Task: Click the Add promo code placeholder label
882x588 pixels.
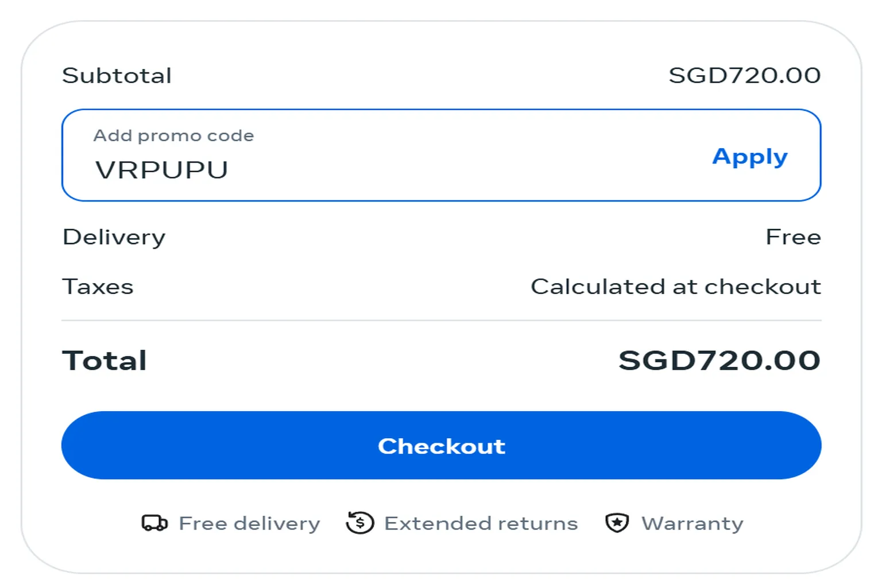Action: coord(173,136)
